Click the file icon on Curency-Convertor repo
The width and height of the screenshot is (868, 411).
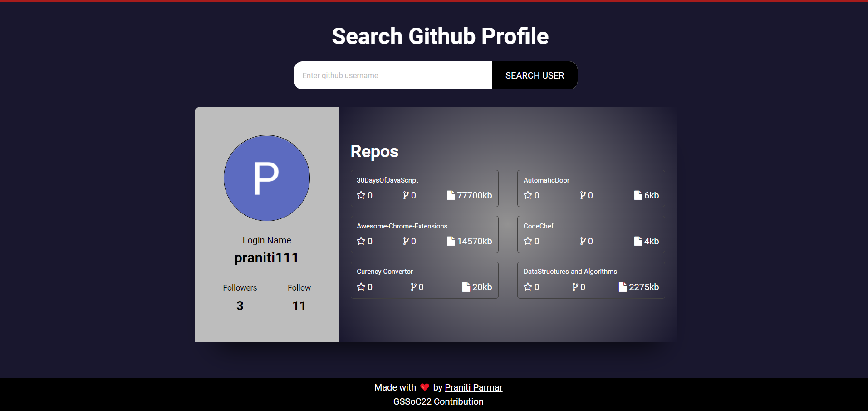pyautogui.click(x=466, y=287)
